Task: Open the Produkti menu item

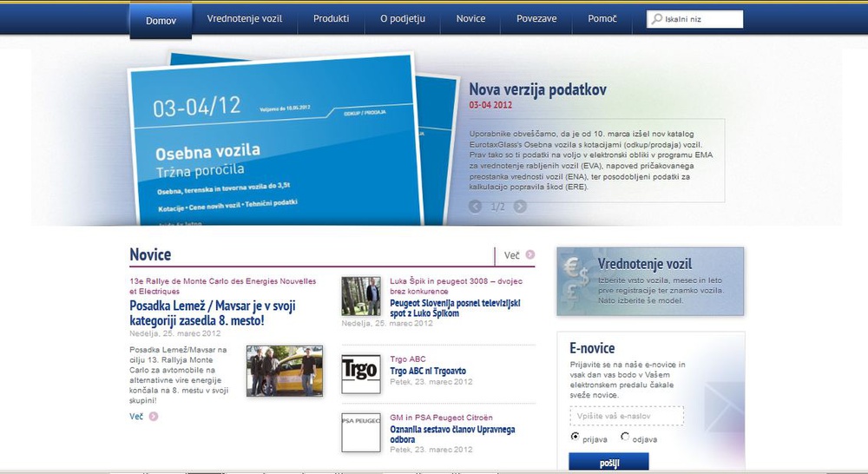Action: (x=331, y=18)
